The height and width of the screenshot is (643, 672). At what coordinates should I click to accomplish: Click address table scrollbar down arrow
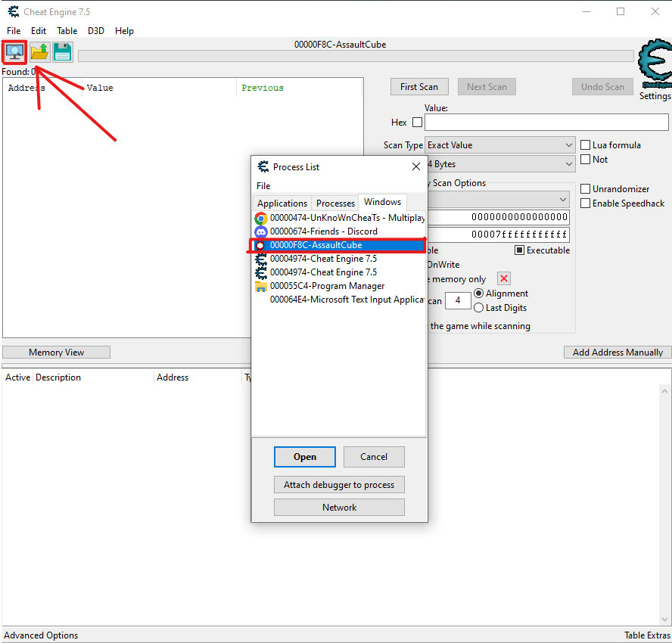[x=664, y=620]
